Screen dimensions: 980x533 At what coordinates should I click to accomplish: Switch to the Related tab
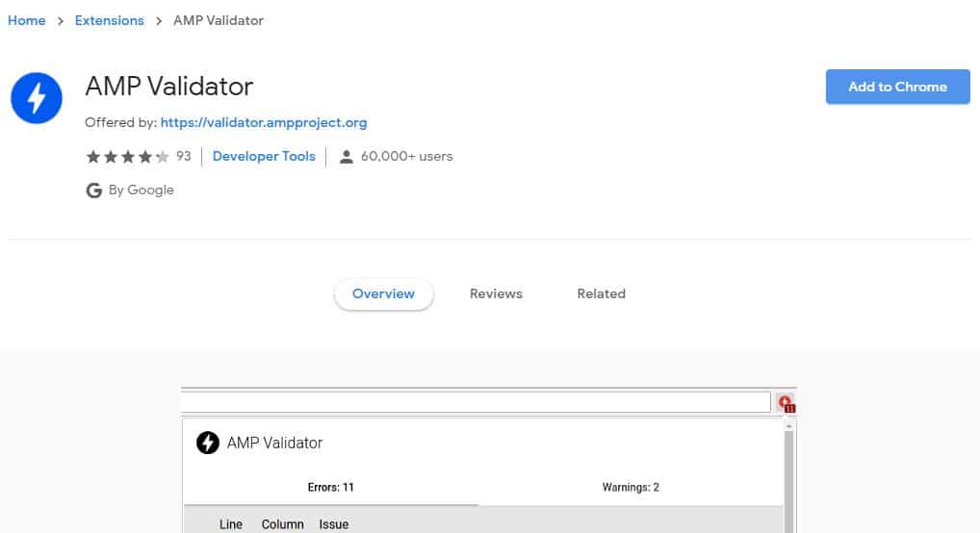(x=601, y=293)
